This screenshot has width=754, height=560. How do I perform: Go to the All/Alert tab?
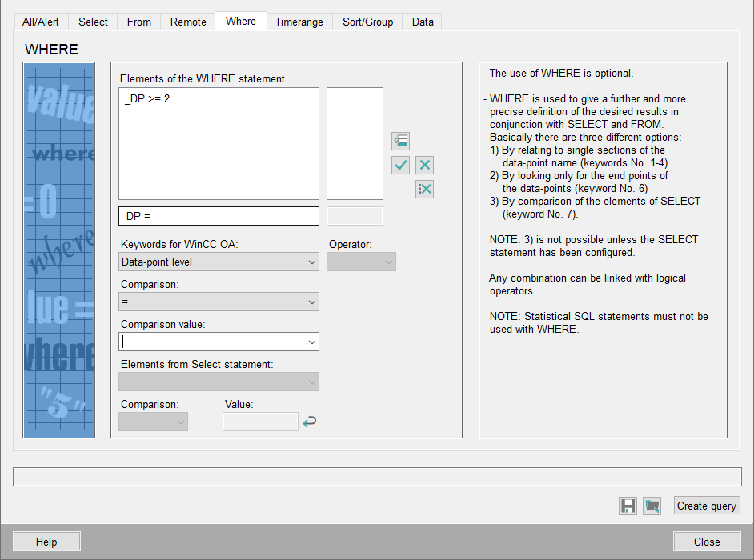(41, 22)
